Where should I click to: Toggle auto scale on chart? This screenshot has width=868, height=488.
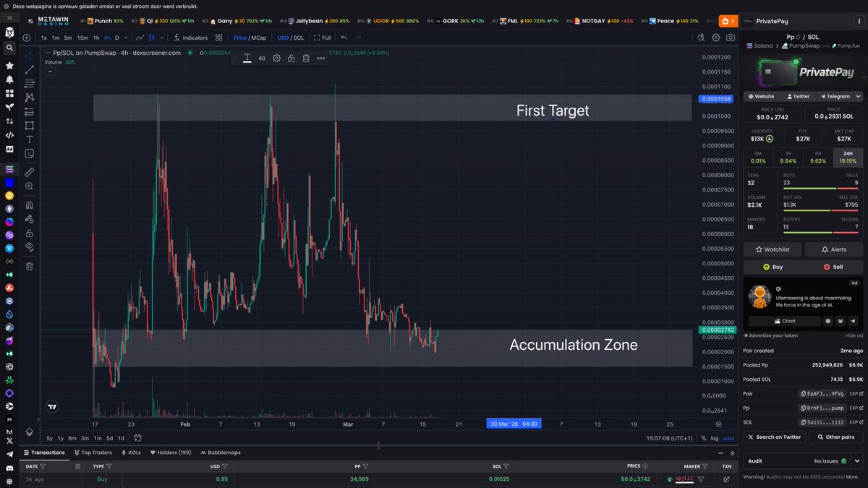pos(728,438)
